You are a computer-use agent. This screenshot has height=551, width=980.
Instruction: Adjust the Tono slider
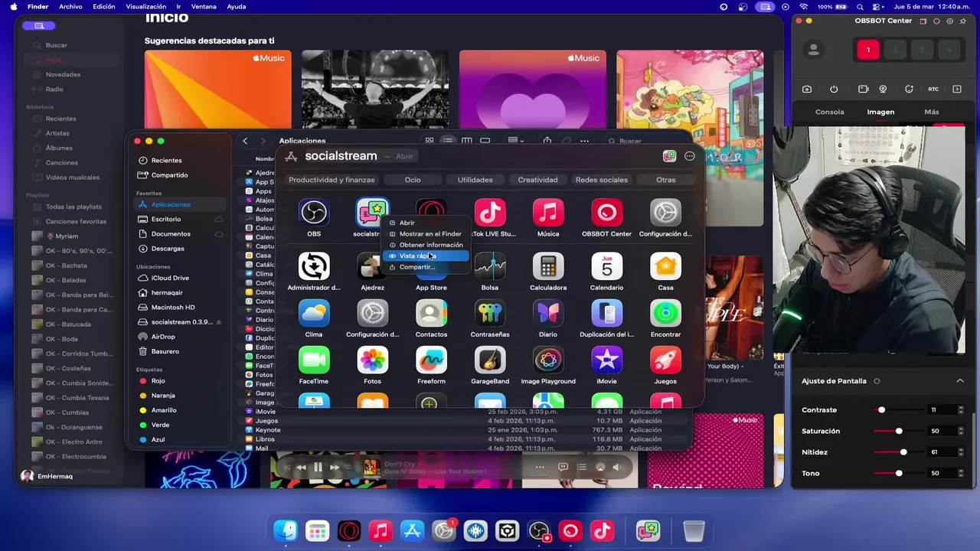click(x=899, y=473)
